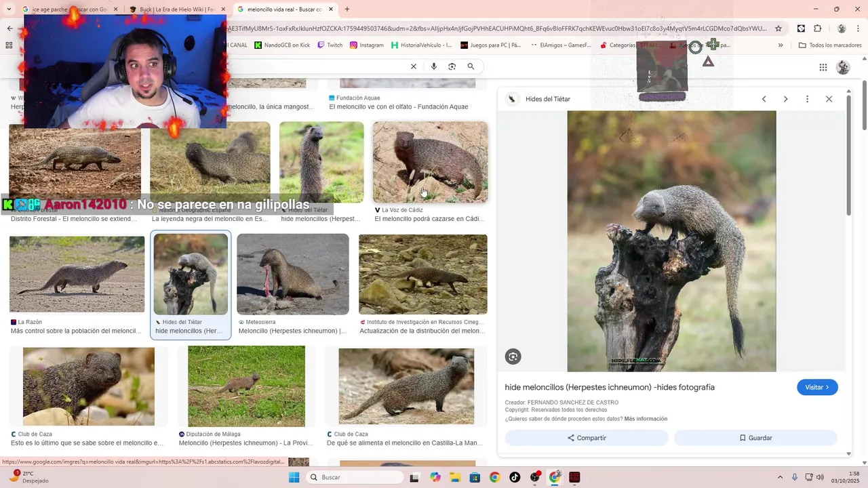This screenshot has height=488, width=868.
Task: Click the taskbar Buscar search box
Action: point(354,477)
